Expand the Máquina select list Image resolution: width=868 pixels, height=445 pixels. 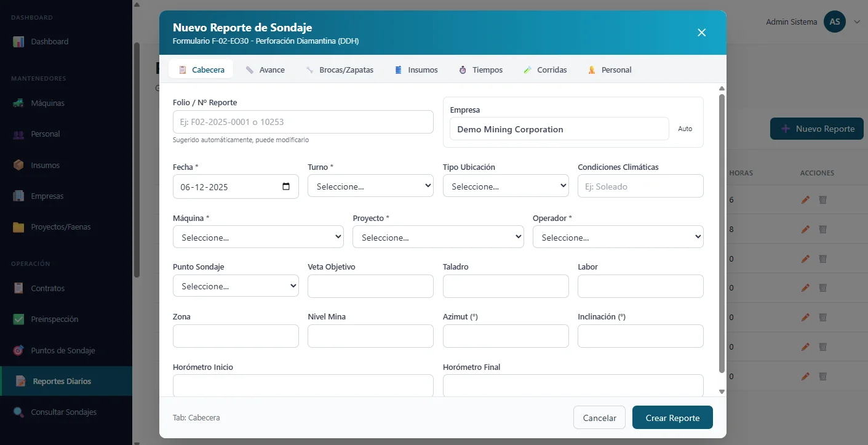pyautogui.click(x=258, y=237)
